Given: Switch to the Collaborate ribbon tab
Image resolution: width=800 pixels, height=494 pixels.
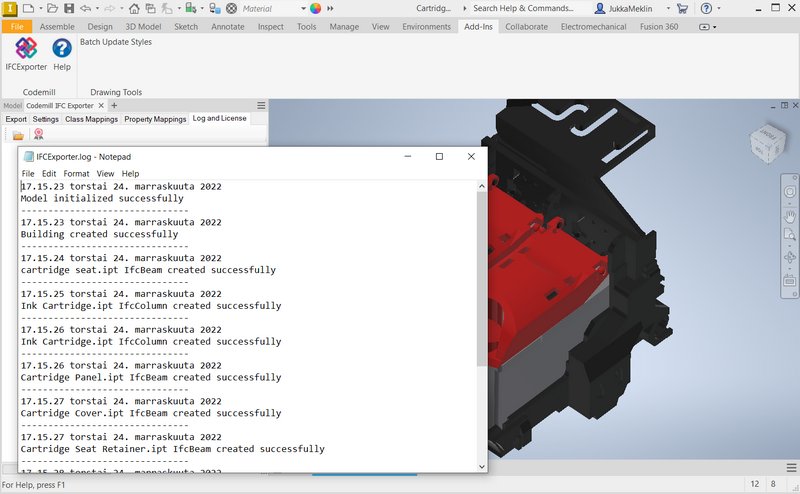Looking at the screenshot, I should 526,27.
